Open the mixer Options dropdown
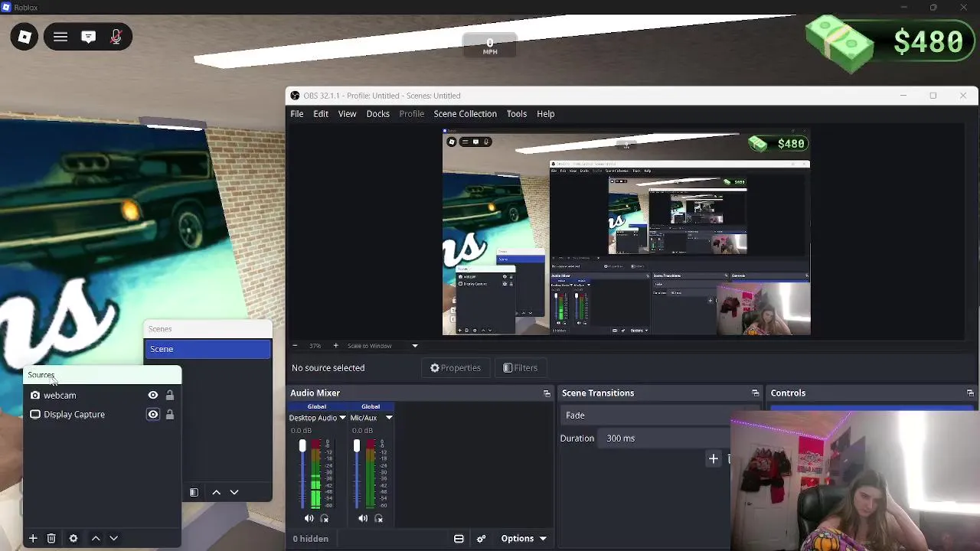The image size is (980, 551). (524, 539)
